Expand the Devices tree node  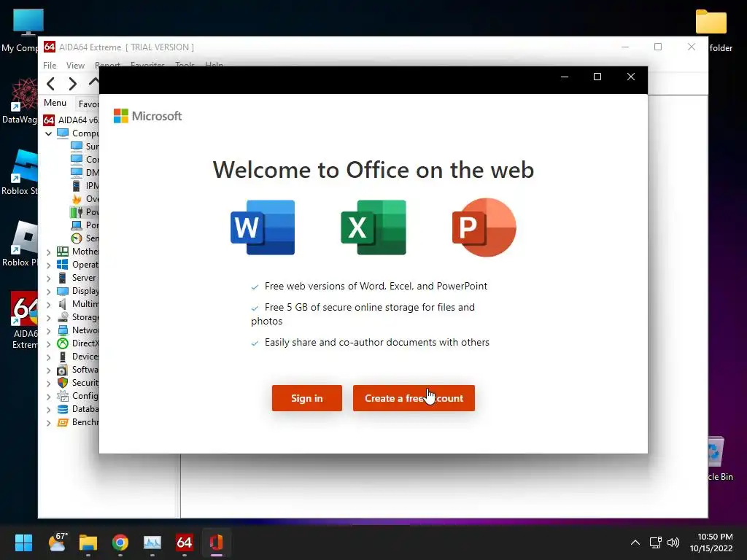click(49, 357)
